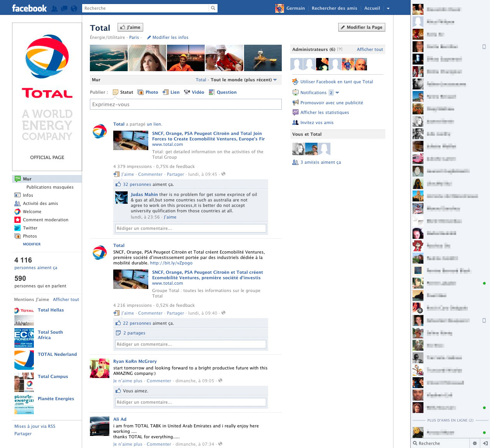Collapse the chat sidebar icon

485,443
